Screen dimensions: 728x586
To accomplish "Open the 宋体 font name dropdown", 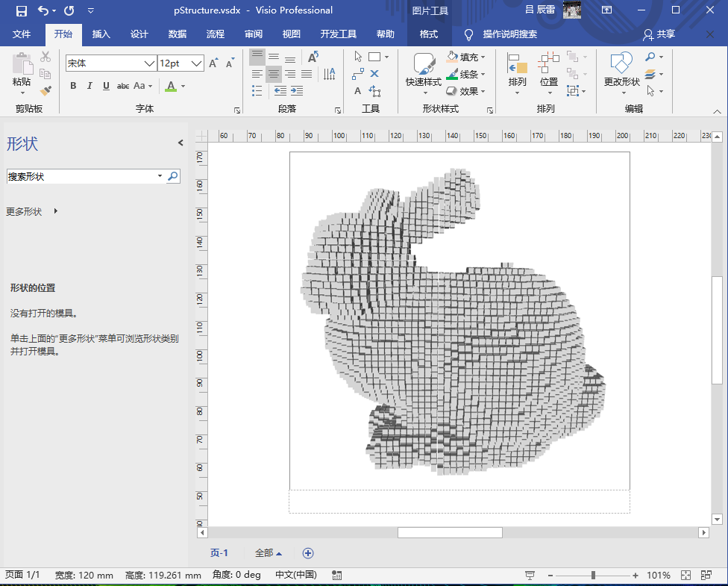I will (149, 63).
